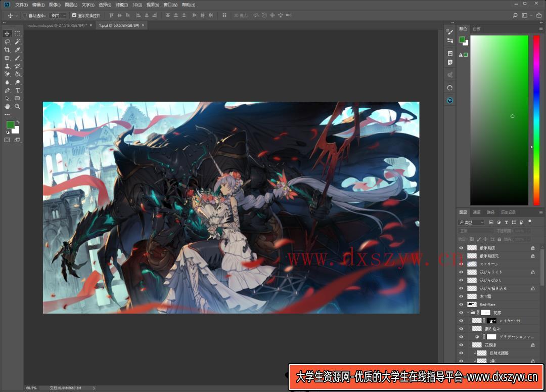Screen dimensions: 546x392
Task: Switch to the 路径 panel tab
Action: pos(490,212)
